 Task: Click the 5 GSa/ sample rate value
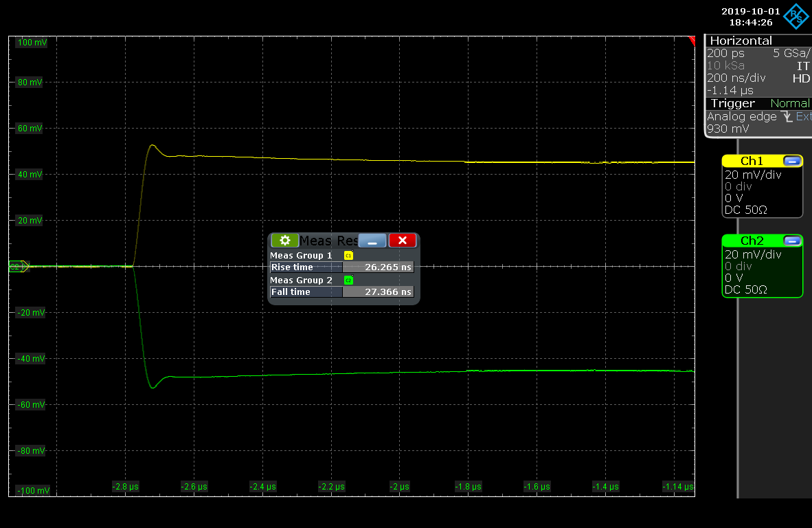[791, 54]
